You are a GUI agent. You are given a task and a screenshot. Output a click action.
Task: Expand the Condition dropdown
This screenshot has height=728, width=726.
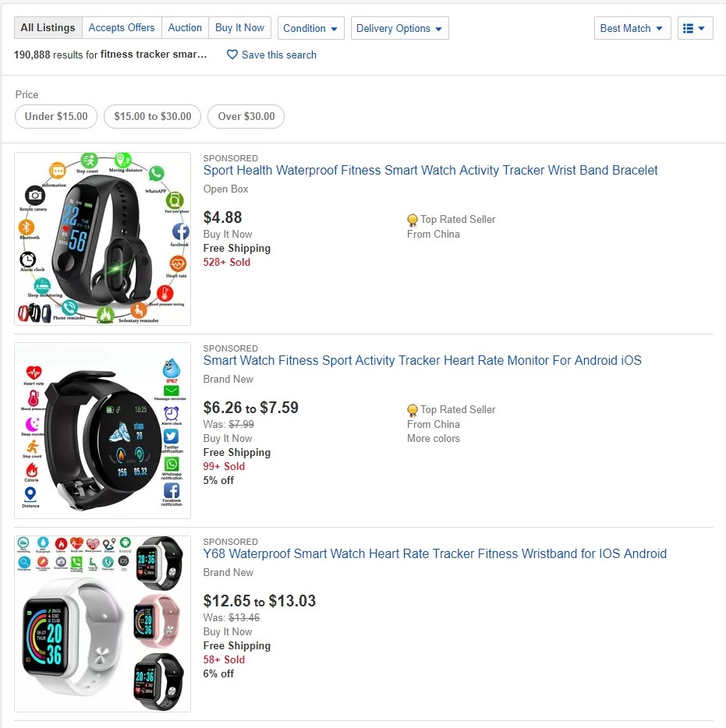pos(310,28)
